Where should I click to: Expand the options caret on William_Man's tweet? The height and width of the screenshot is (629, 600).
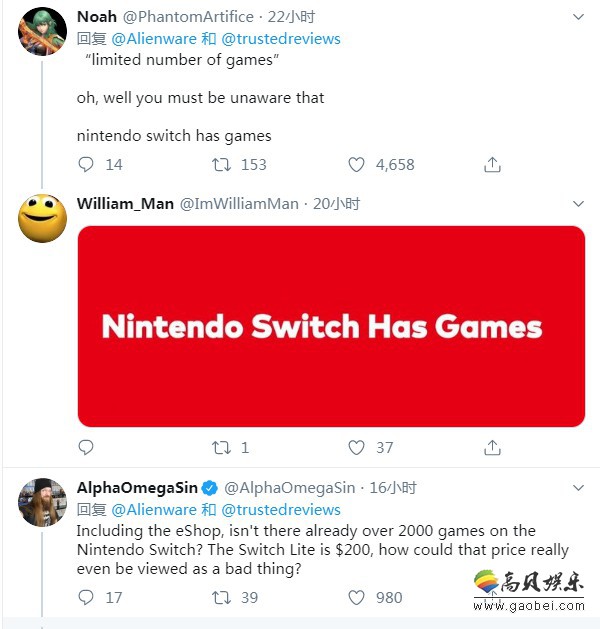point(577,204)
